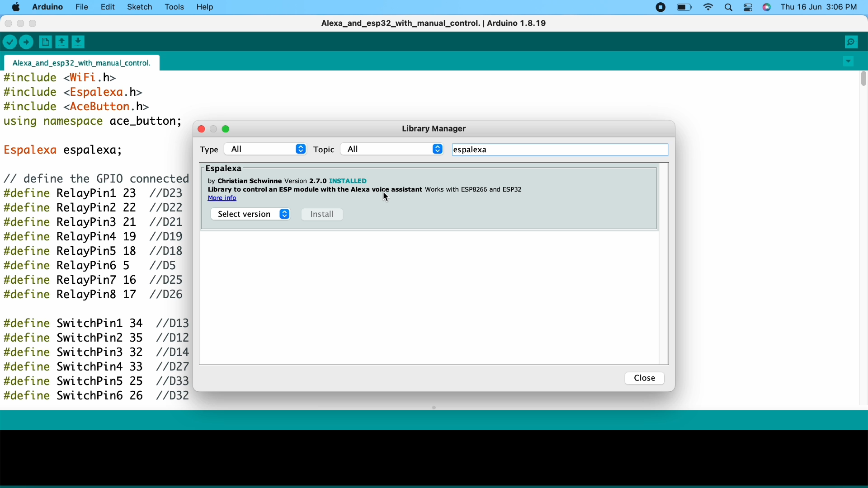Image resolution: width=868 pixels, height=488 pixels.
Task: Open More info link for Espalexa
Action: click(x=222, y=199)
